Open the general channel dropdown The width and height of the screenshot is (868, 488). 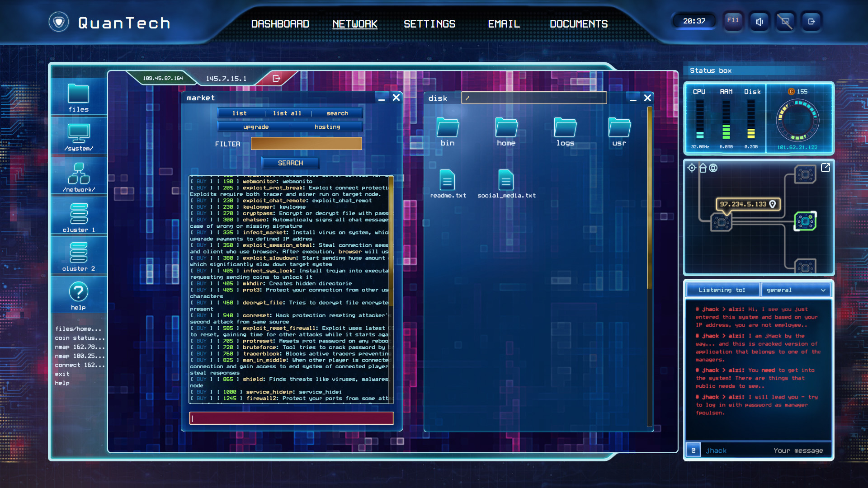(796, 290)
